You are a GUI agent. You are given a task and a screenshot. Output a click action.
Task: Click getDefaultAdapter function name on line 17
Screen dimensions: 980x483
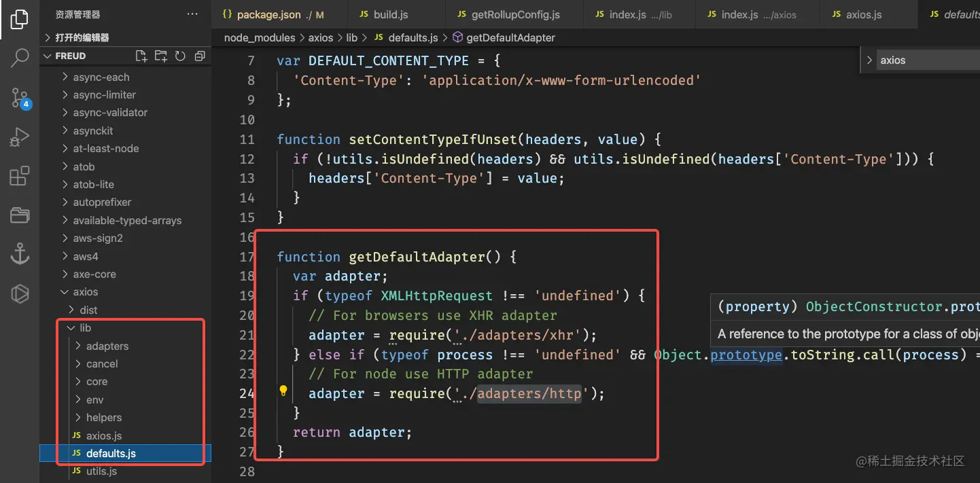click(x=417, y=257)
